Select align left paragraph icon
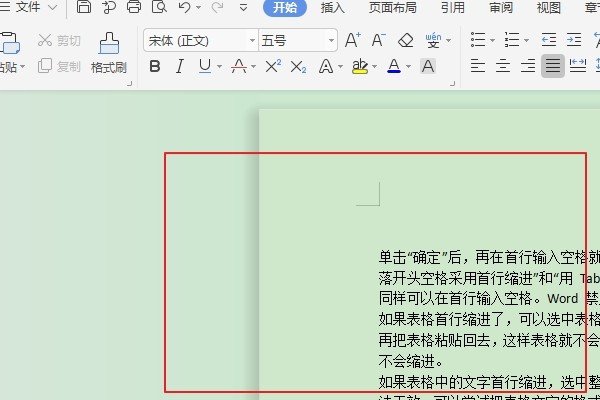This screenshot has width=600, height=400. pyautogui.click(x=478, y=66)
